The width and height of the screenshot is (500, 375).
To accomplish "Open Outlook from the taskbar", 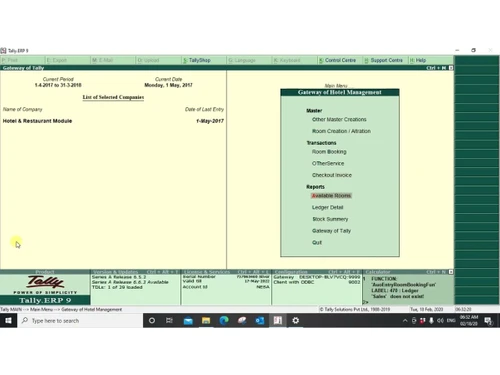I will [x=260, y=320].
